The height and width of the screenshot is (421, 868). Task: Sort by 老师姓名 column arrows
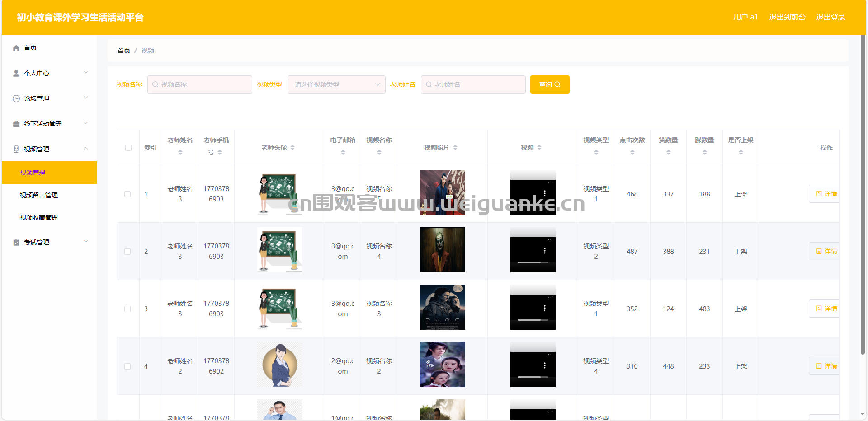pyautogui.click(x=180, y=153)
